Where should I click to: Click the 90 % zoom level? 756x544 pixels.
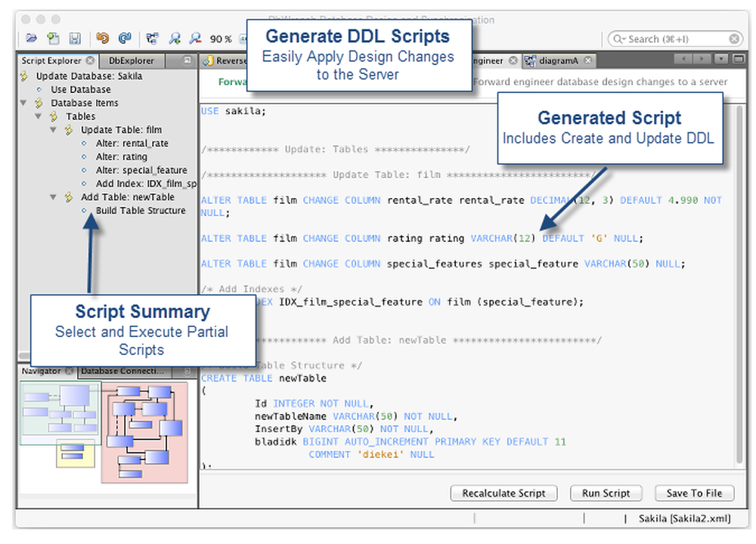point(221,39)
